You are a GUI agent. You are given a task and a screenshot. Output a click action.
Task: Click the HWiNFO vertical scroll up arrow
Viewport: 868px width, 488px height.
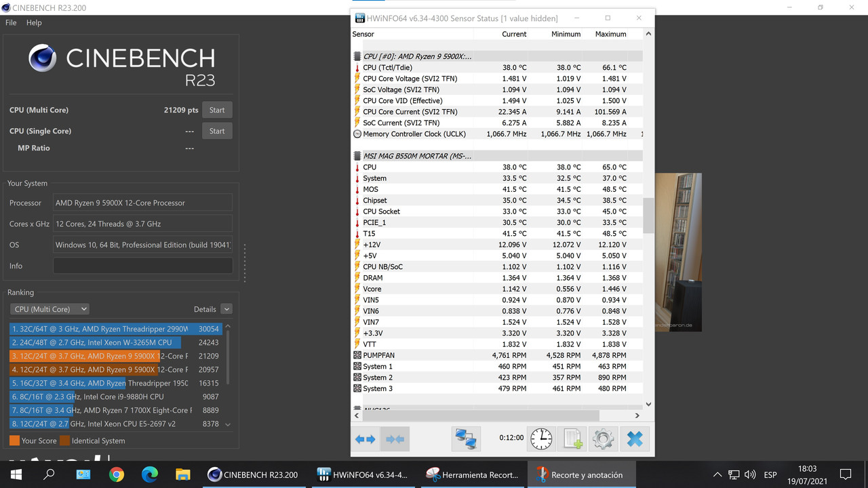[648, 34]
